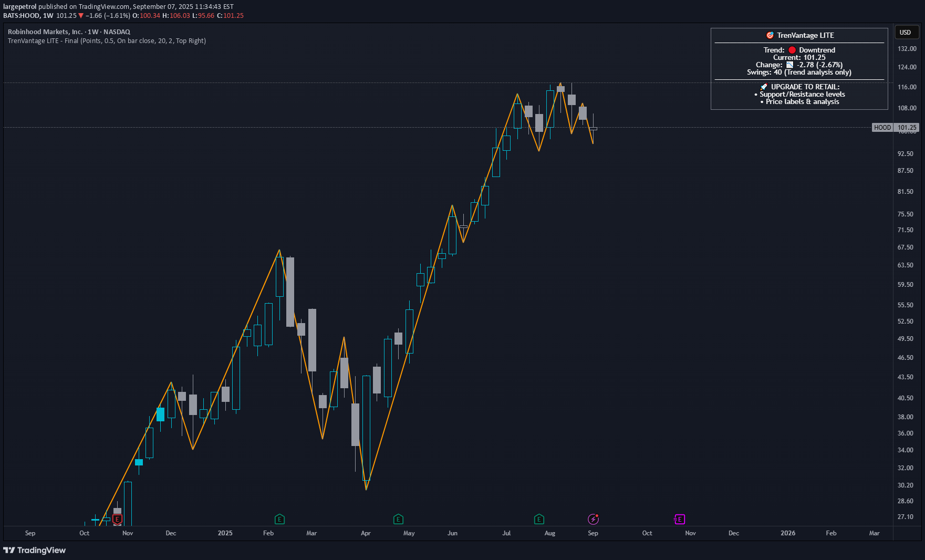925x560 pixels.
Task: Click the April swing low point of the zigzag
Action: point(366,490)
